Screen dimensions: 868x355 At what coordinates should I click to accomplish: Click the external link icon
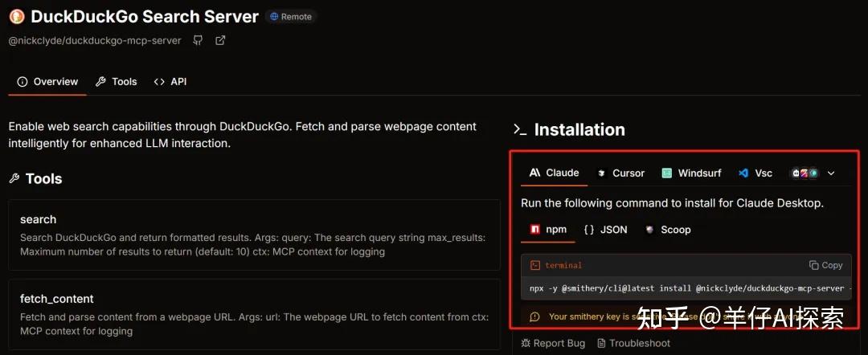pyautogui.click(x=220, y=40)
